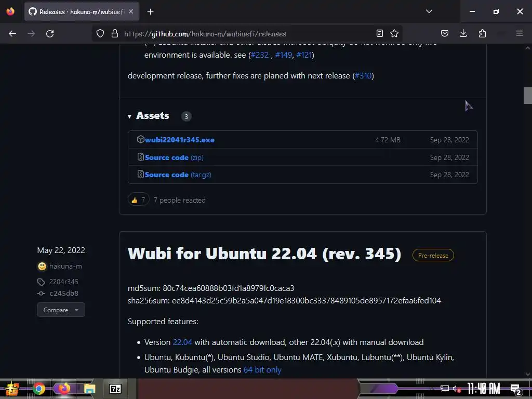
Task: Open issue #232 link
Action: [260, 55]
